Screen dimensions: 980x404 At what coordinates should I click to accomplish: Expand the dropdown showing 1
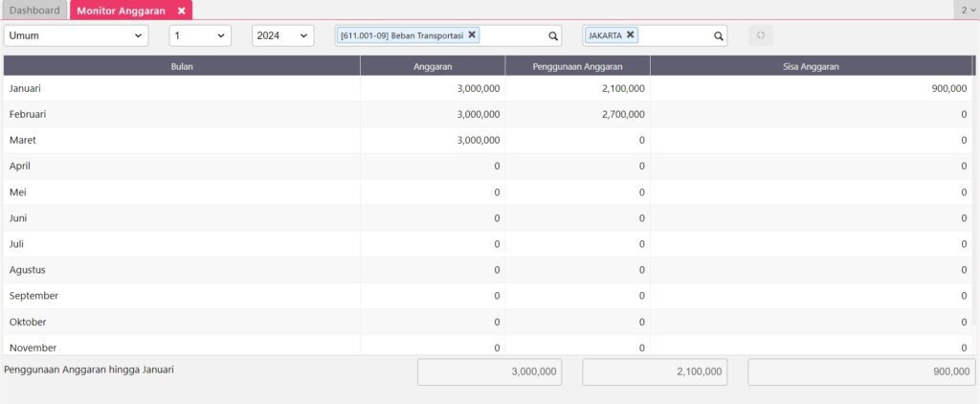click(200, 35)
